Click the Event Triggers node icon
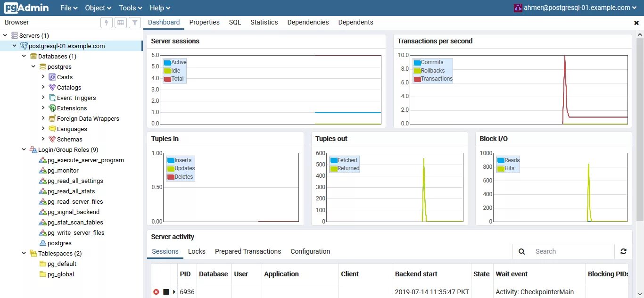The height and width of the screenshot is (298, 644). click(52, 98)
